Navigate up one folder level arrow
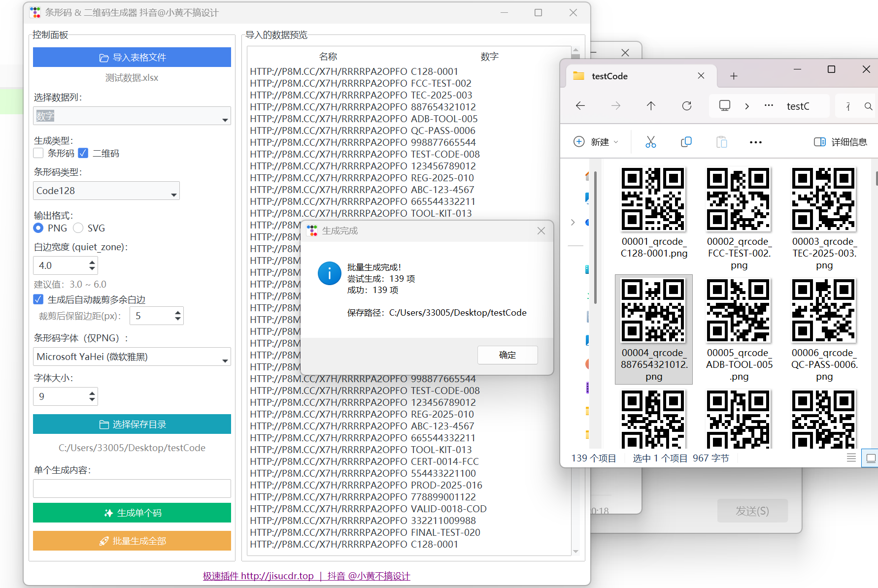 (x=651, y=106)
